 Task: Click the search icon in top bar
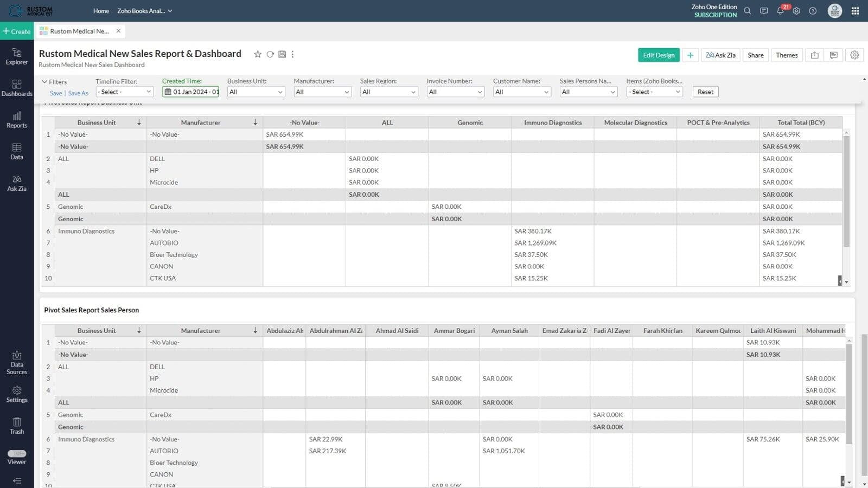coord(748,11)
